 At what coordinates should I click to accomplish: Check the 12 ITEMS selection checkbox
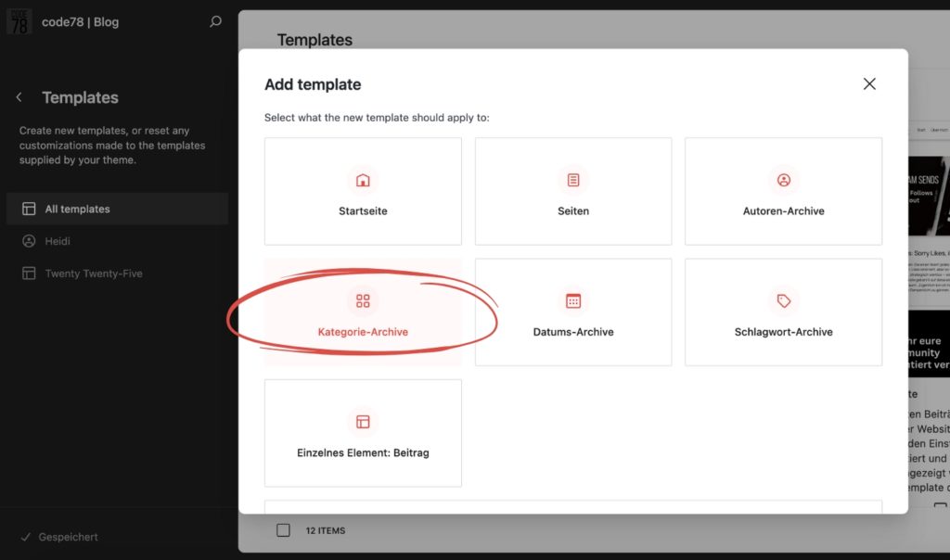coord(283,529)
